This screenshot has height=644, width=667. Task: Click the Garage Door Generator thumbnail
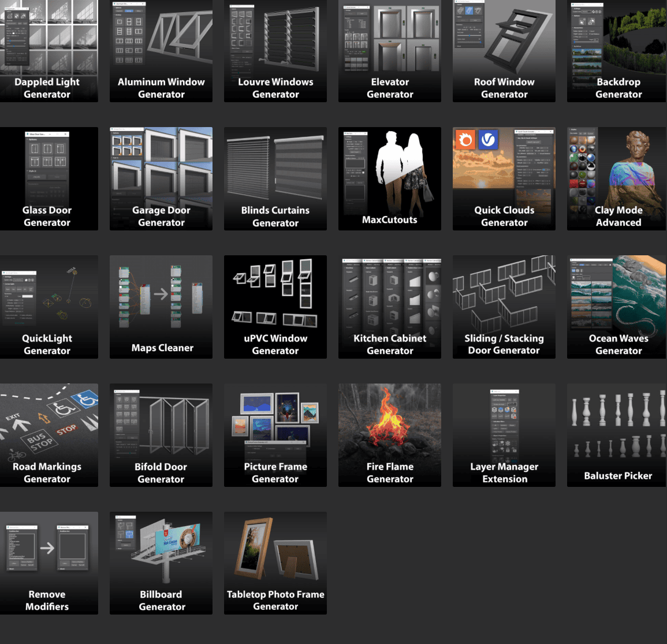click(x=161, y=178)
